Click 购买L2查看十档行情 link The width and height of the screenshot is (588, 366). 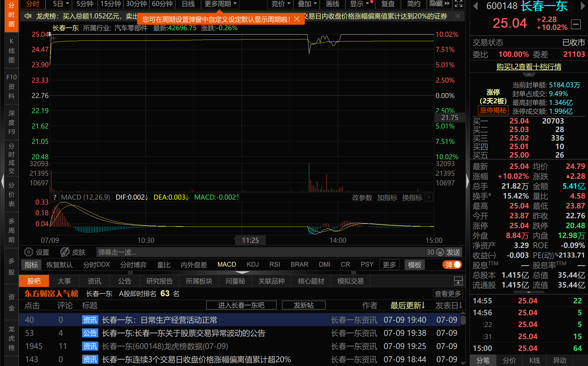coord(529,67)
